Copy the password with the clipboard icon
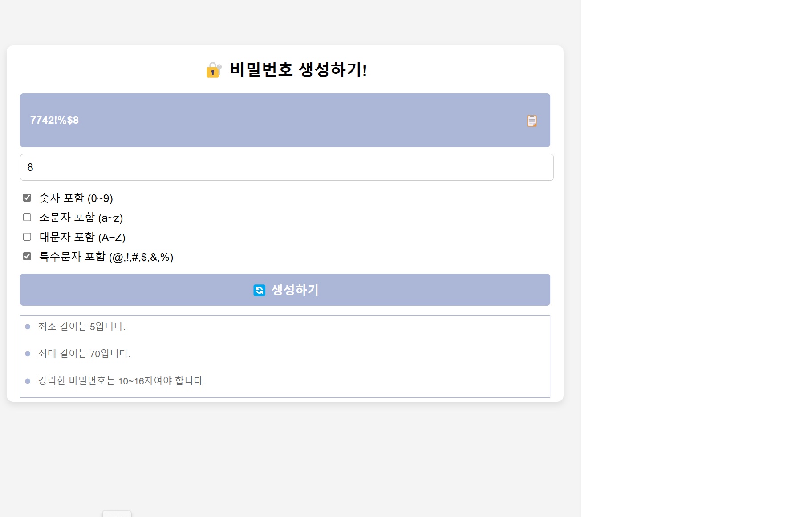The height and width of the screenshot is (517, 812). point(532,121)
